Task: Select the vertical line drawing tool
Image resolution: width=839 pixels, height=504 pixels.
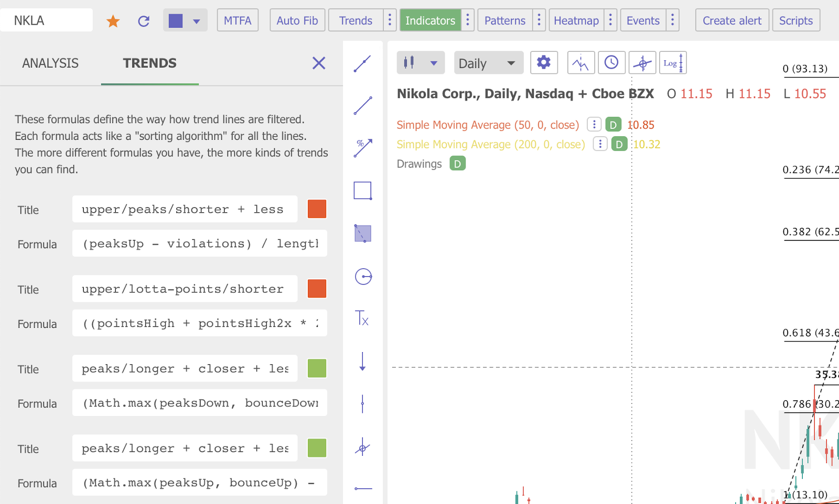Action: (x=363, y=404)
